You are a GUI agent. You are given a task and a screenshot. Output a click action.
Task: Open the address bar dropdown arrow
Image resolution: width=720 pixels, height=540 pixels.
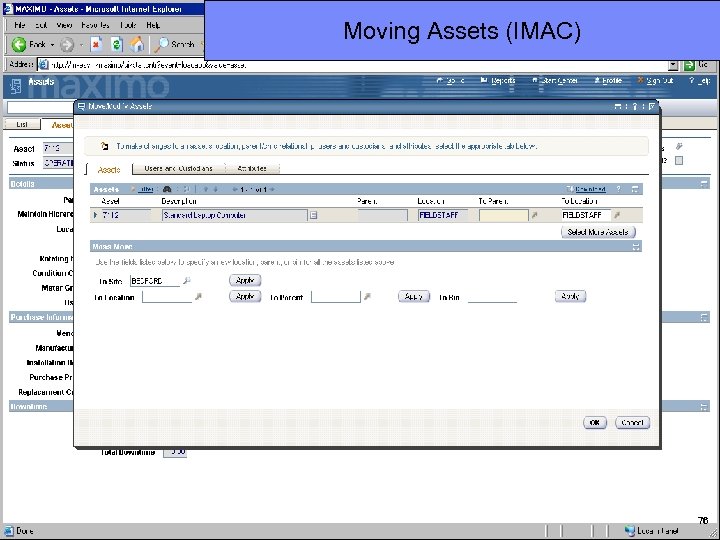pos(673,65)
